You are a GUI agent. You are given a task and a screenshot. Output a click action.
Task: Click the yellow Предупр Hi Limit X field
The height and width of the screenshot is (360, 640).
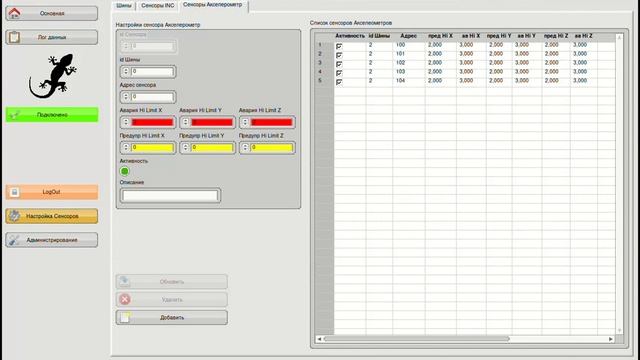click(152, 148)
